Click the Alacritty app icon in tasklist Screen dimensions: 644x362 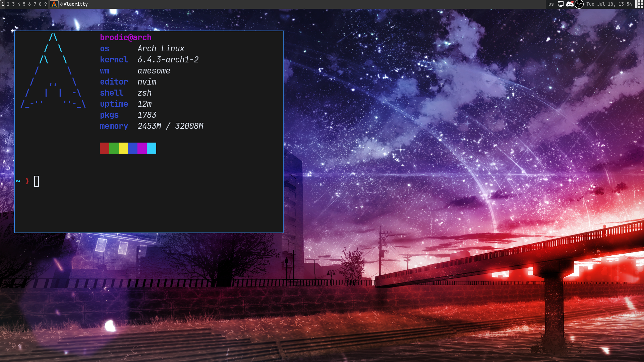coord(54,4)
